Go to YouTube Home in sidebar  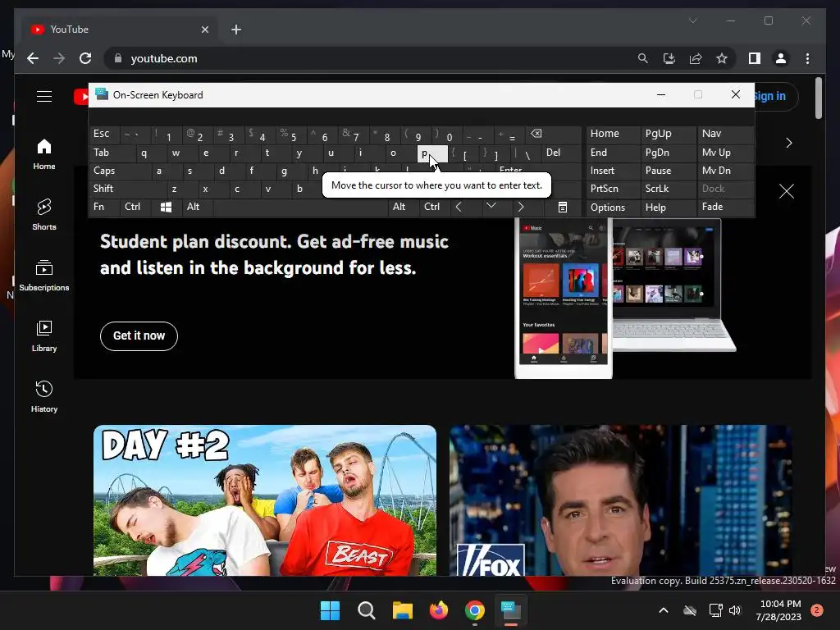tap(44, 154)
